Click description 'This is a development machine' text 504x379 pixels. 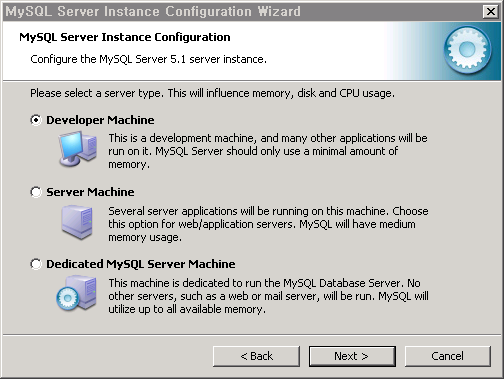[x=268, y=151]
